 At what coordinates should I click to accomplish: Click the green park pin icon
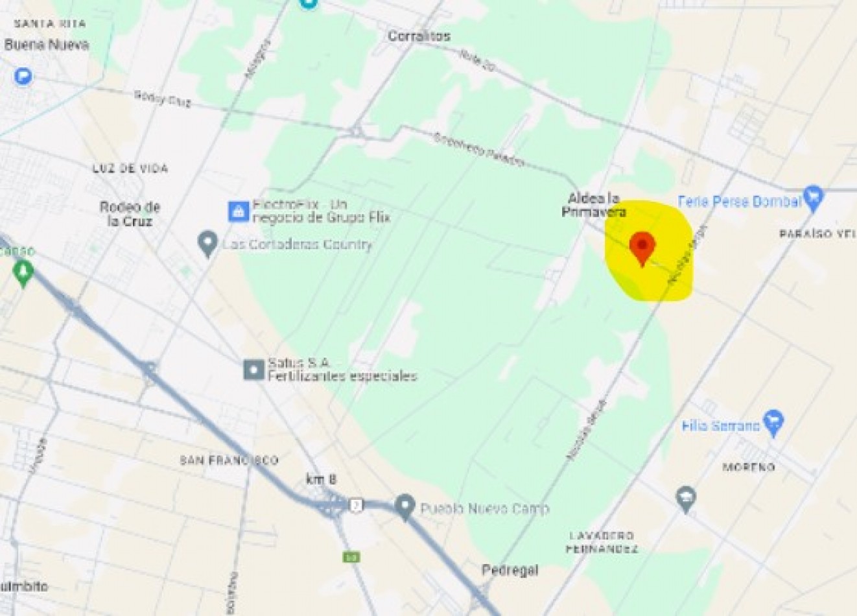pyautogui.click(x=24, y=274)
